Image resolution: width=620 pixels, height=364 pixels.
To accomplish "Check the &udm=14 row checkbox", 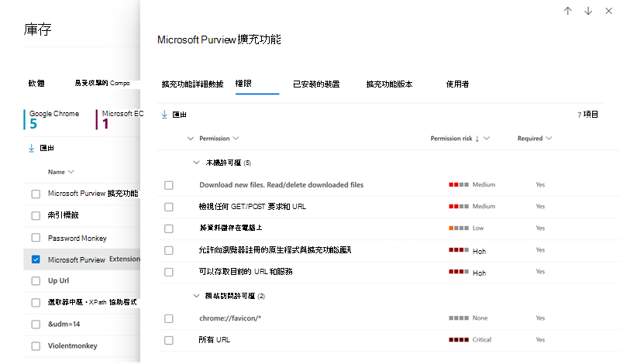I will pyautogui.click(x=36, y=324).
